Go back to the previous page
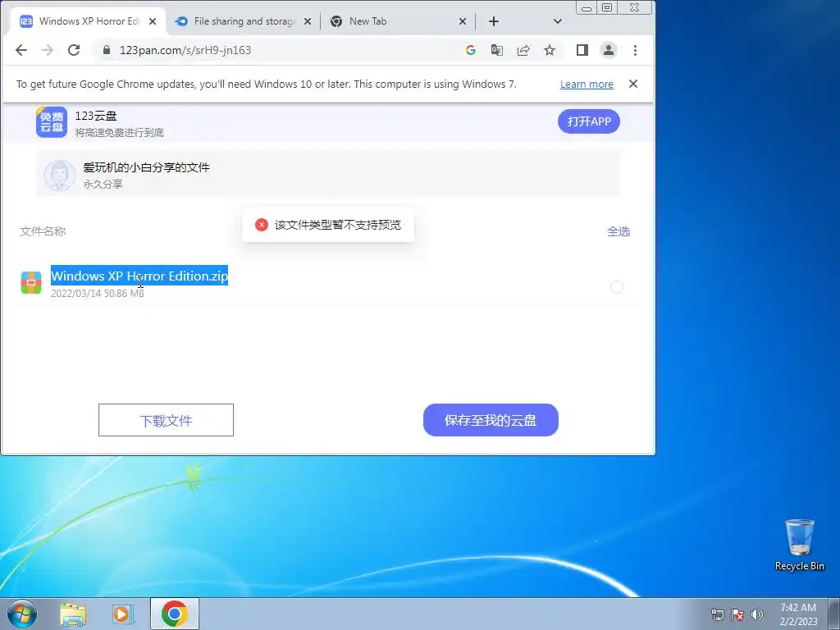 (21, 50)
